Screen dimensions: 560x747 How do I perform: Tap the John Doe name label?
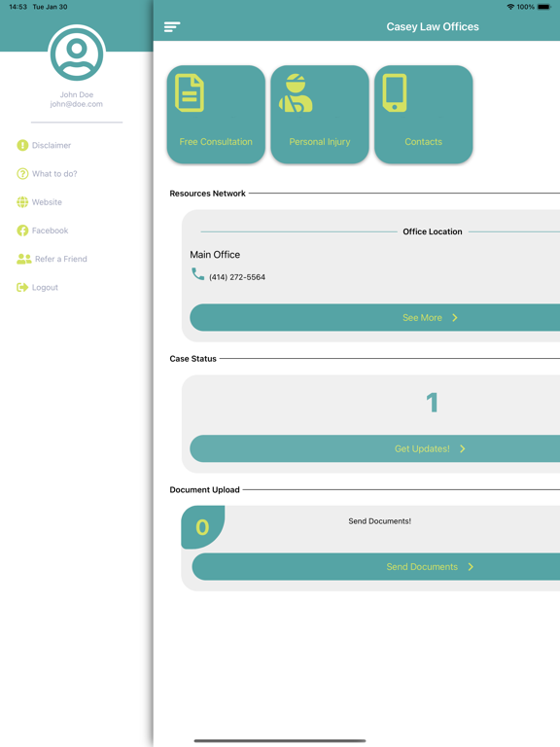tap(77, 94)
